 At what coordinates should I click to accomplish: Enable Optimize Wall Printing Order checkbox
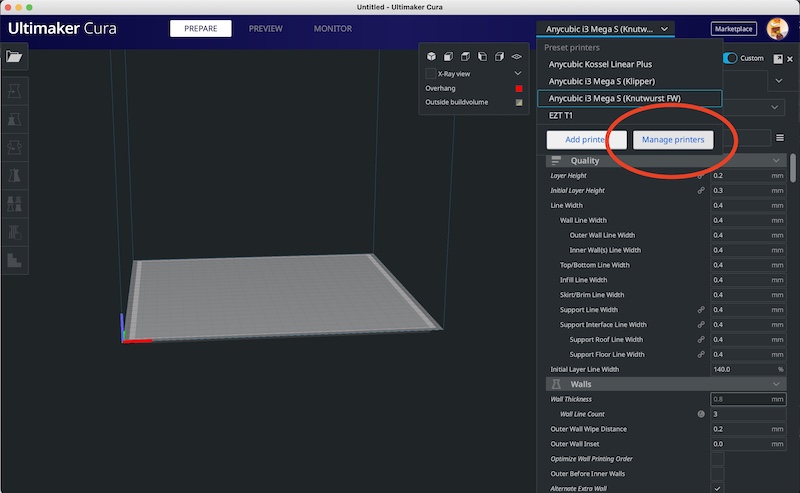717,459
